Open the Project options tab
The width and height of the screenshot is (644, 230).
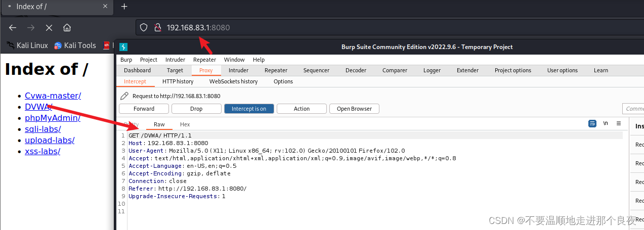coord(512,70)
